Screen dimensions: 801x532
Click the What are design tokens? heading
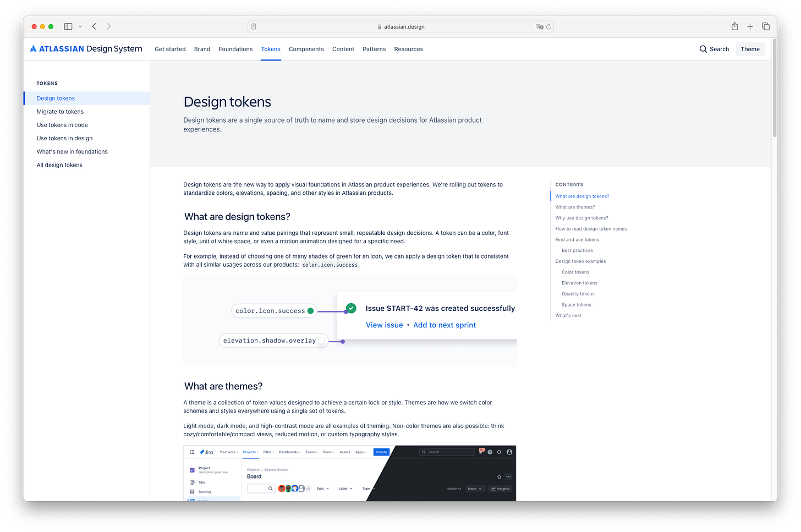point(237,217)
